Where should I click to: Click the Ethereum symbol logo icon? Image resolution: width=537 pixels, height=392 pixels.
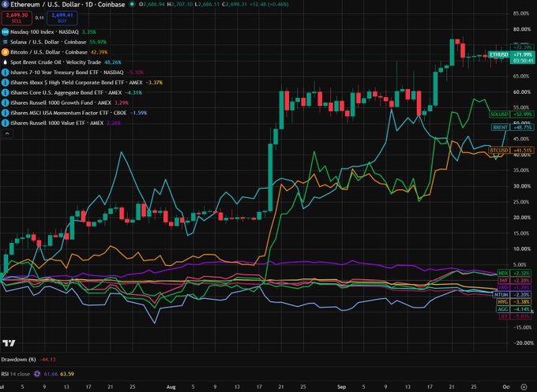point(5,4)
